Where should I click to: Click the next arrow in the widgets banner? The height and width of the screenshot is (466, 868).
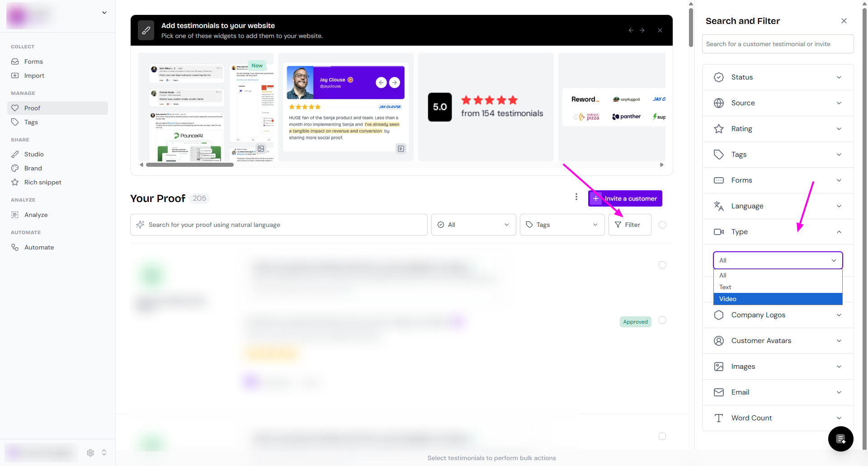click(x=642, y=30)
